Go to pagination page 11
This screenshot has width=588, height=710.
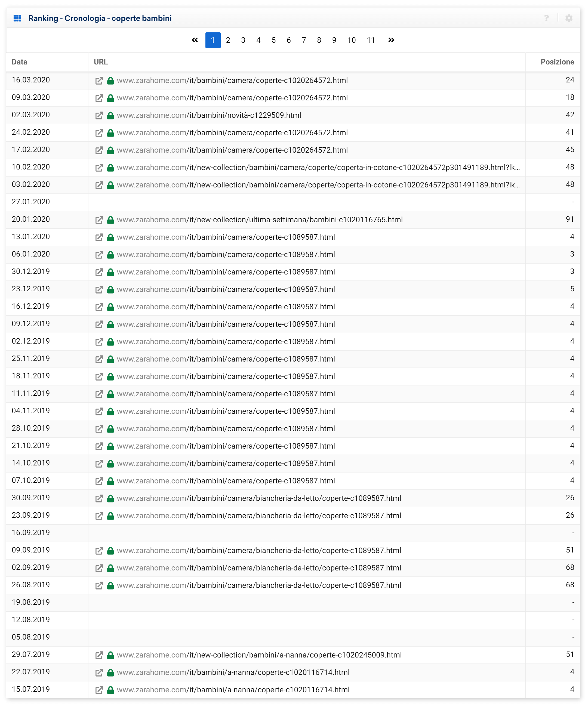tap(371, 40)
